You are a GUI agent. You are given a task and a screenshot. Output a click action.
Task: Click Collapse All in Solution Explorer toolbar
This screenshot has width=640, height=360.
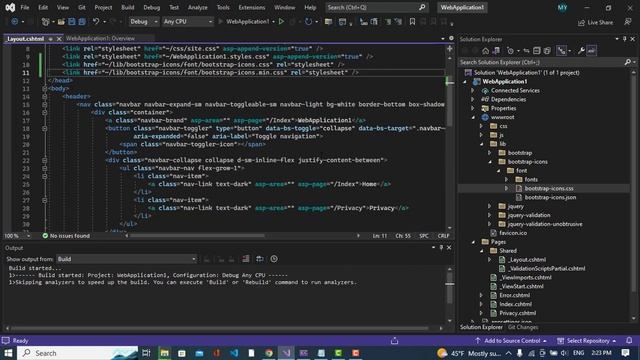coord(537,51)
